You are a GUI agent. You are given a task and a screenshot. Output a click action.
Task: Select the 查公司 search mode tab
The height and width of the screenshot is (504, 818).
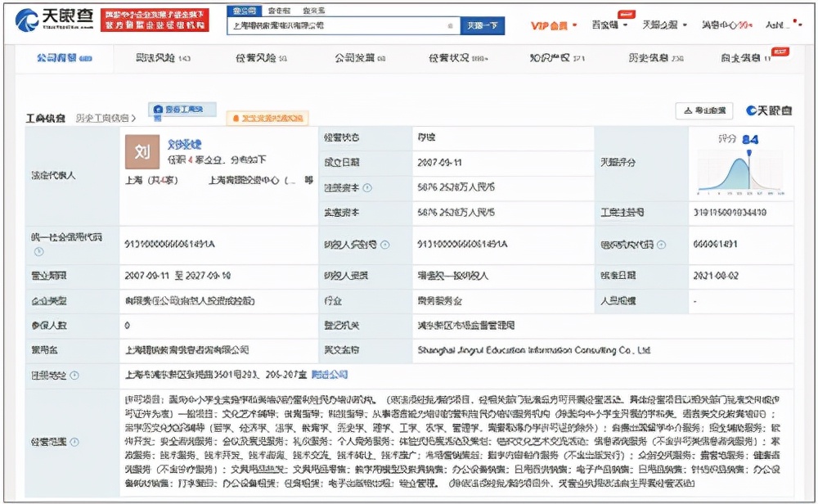(x=244, y=11)
